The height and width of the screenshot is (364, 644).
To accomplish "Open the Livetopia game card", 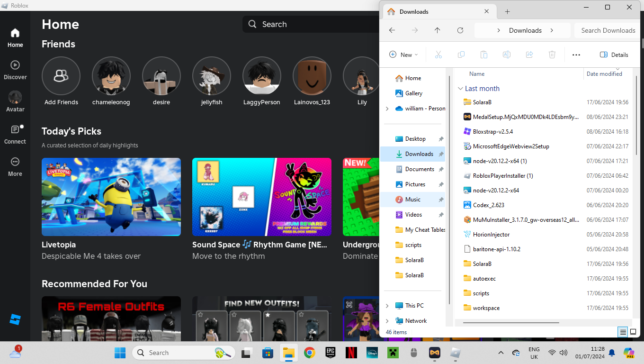I will [x=111, y=209].
